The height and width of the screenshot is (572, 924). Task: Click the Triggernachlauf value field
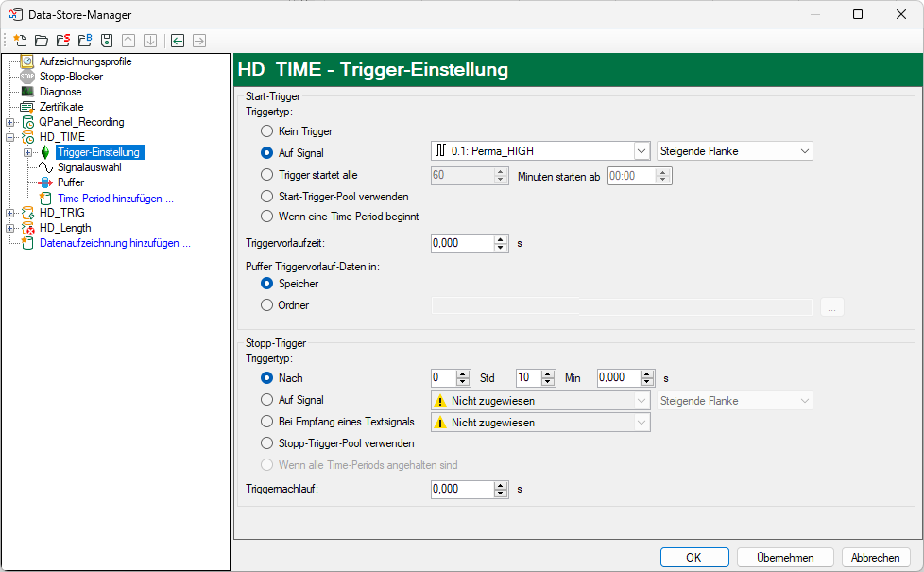pos(463,489)
